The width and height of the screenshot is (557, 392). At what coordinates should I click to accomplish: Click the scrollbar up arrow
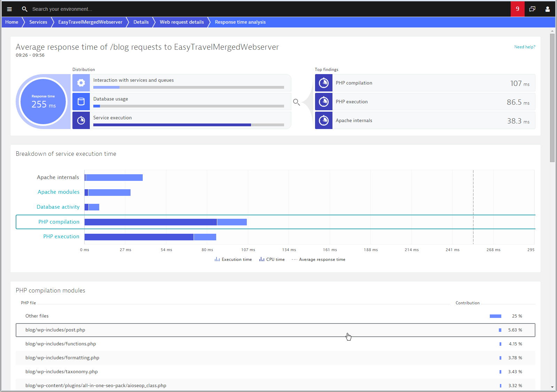[552, 31]
